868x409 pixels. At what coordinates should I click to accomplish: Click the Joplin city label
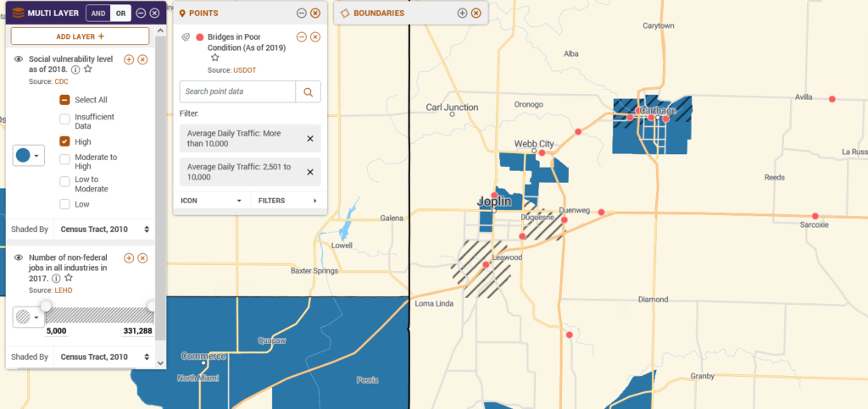point(494,202)
